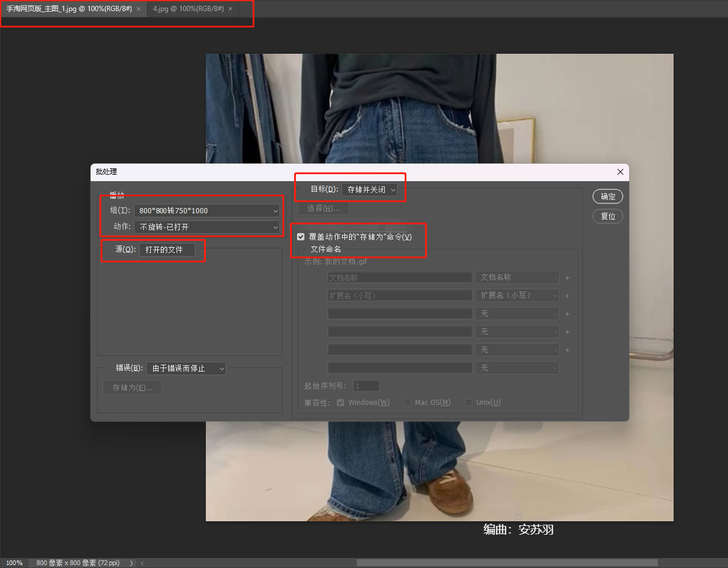This screenshot has height=568, width=728.
Task: Click the horizontal scrollbar at the bottom
Action: coord(506,563)
